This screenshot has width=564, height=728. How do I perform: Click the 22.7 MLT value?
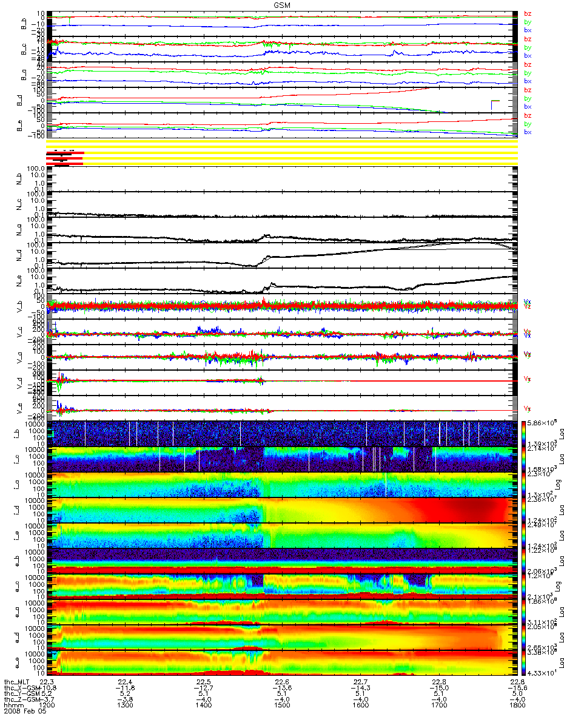click(x=360, y=682)
